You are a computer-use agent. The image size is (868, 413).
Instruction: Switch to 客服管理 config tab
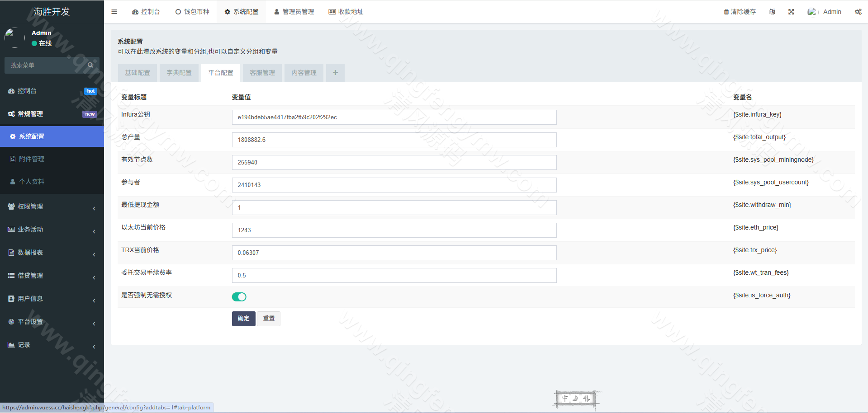point(262,73)
